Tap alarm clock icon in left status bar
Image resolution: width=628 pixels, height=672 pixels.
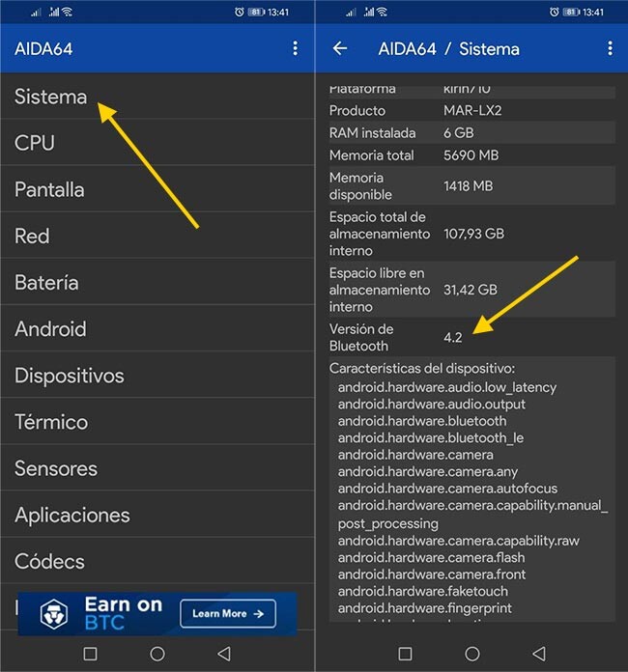(x=240, y=12)
